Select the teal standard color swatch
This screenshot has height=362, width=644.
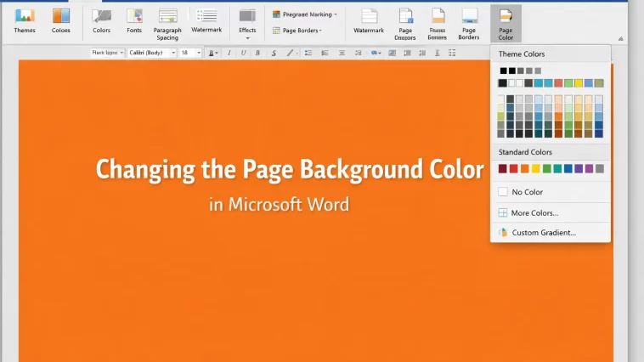coord(557,168)
